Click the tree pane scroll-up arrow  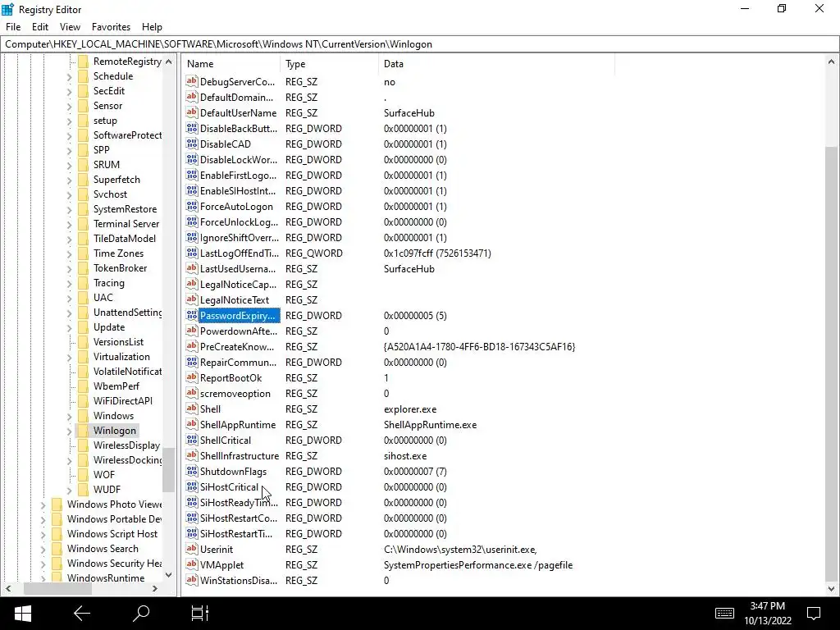tap(169, 62)
